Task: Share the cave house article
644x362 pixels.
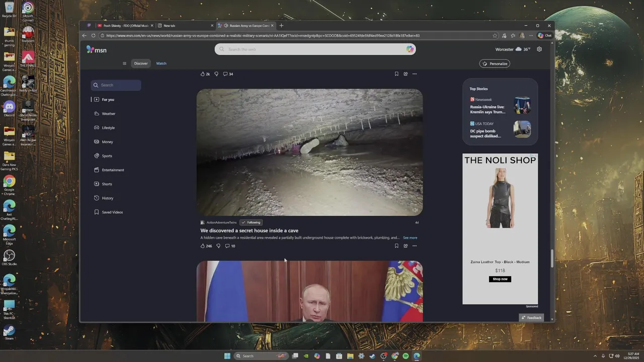Action: pyautogui.click(x=406, y=246)
